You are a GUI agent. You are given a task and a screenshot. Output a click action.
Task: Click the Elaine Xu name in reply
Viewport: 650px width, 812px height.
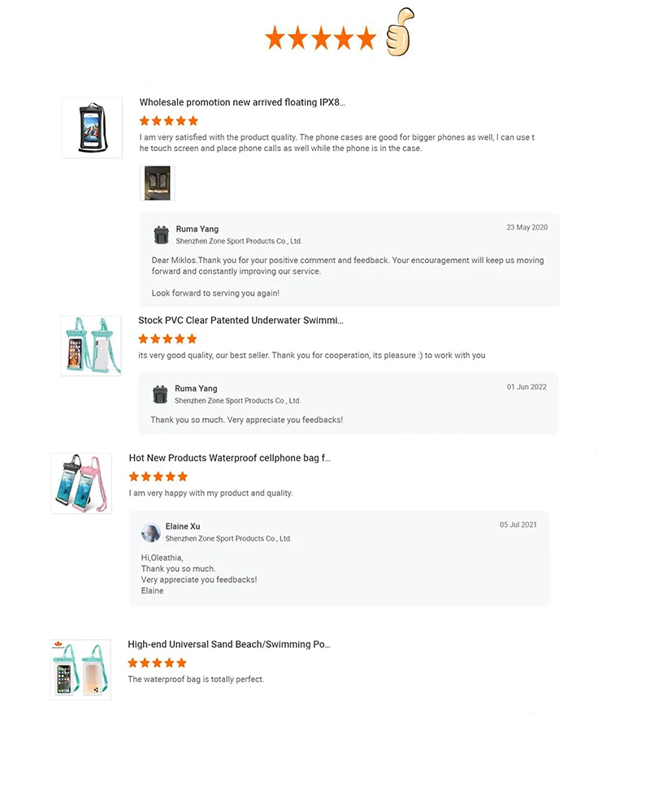point(183,526)
